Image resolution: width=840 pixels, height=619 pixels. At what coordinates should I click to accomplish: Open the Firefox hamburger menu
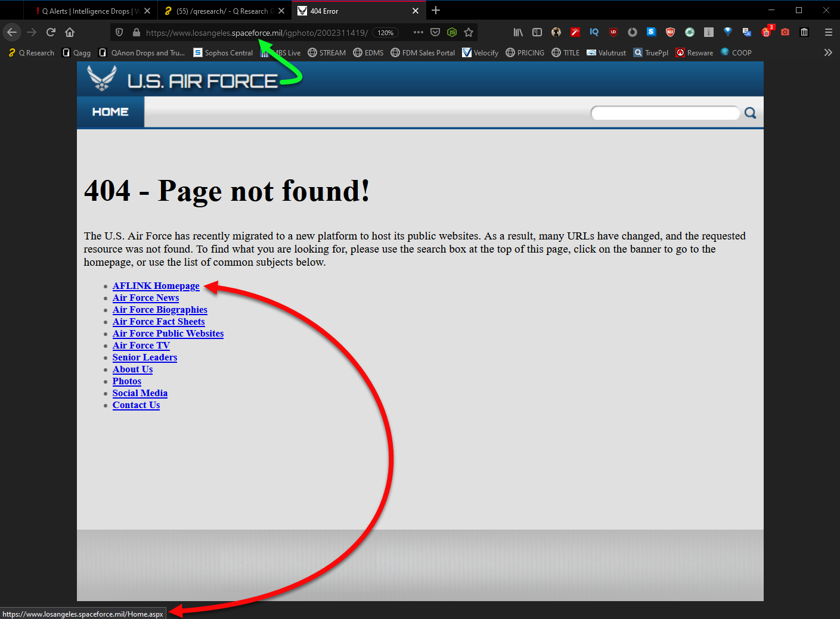pyautogui.click(x=828, y=32)
